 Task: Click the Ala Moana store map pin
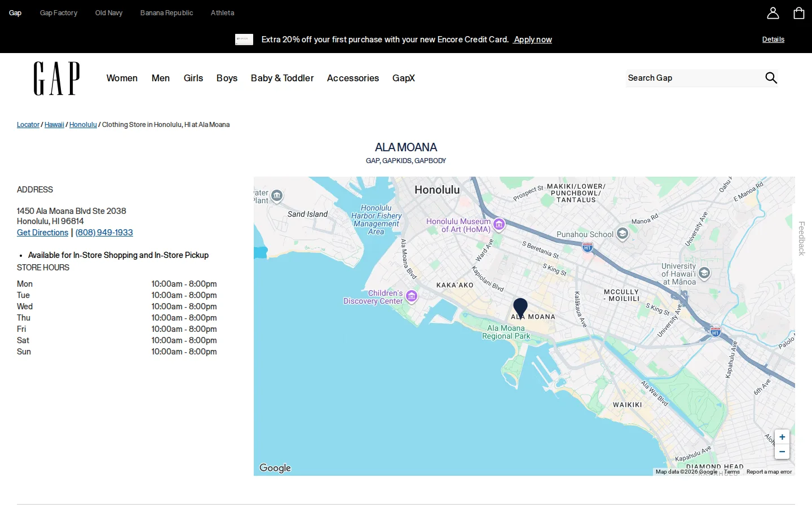[520, 308]
